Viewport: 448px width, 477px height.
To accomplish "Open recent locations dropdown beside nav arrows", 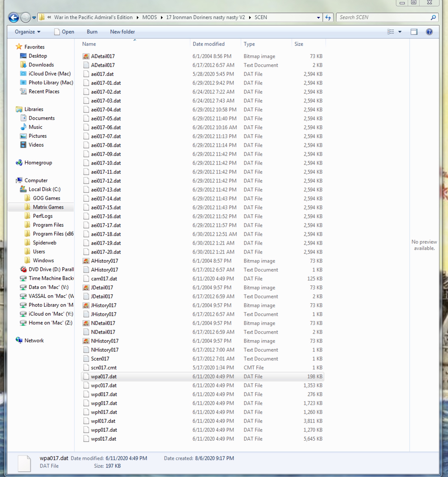I will tap(34, 18).
